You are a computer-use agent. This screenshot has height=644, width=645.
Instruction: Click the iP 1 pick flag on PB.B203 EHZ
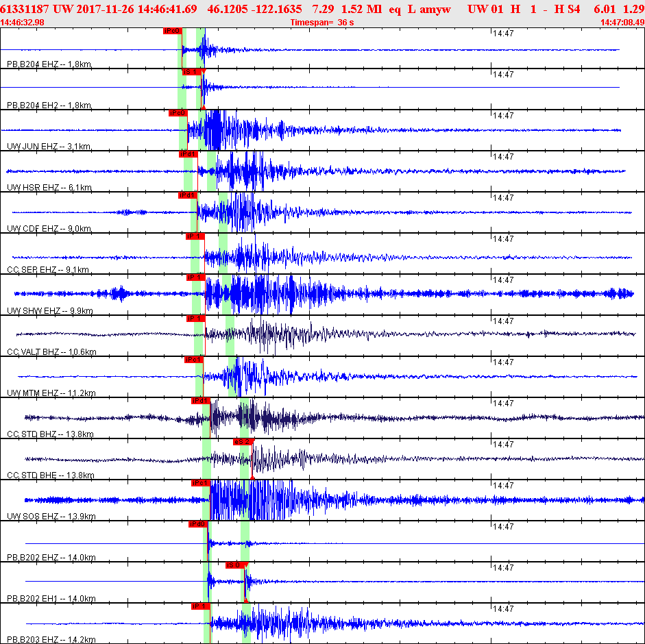click(201, 606)
